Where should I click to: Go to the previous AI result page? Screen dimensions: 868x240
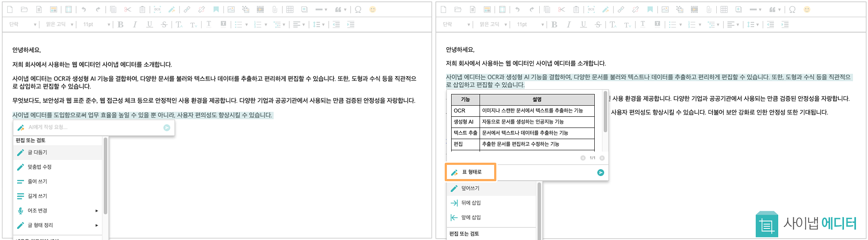click(583, 158)
